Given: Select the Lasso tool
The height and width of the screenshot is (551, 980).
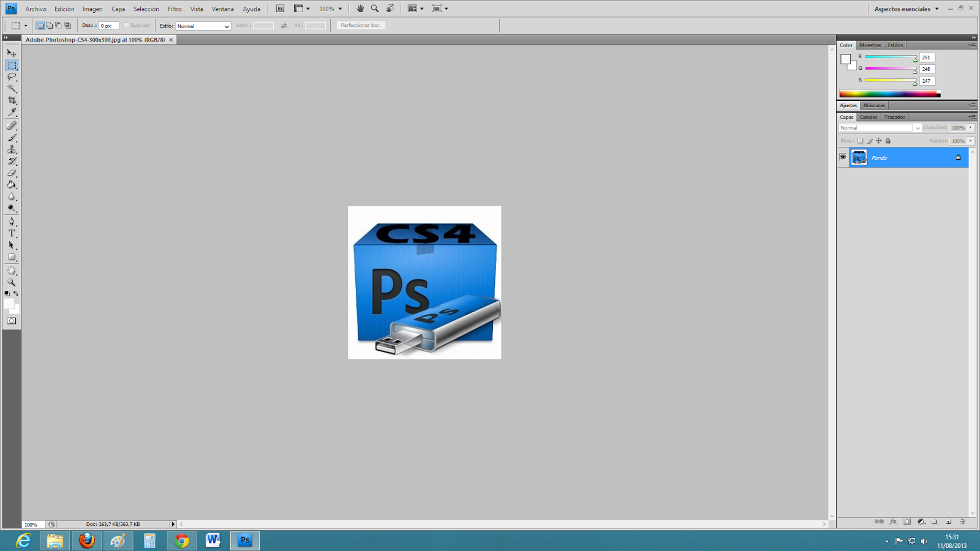Looking at the screenshot, I should click(12, 77).
